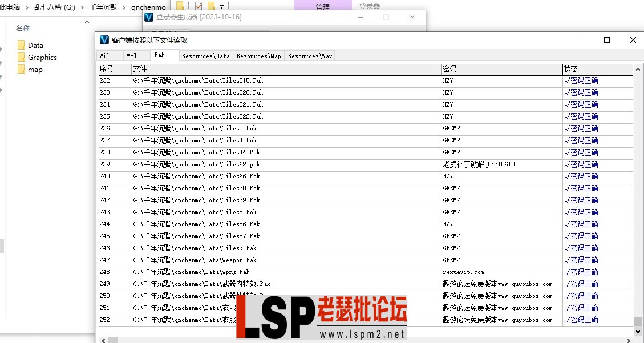The height and width of the screenshot is (343, 644).
Task: Open the quick access toolbar dropdown arrow
Action: [x=221, y=7]
